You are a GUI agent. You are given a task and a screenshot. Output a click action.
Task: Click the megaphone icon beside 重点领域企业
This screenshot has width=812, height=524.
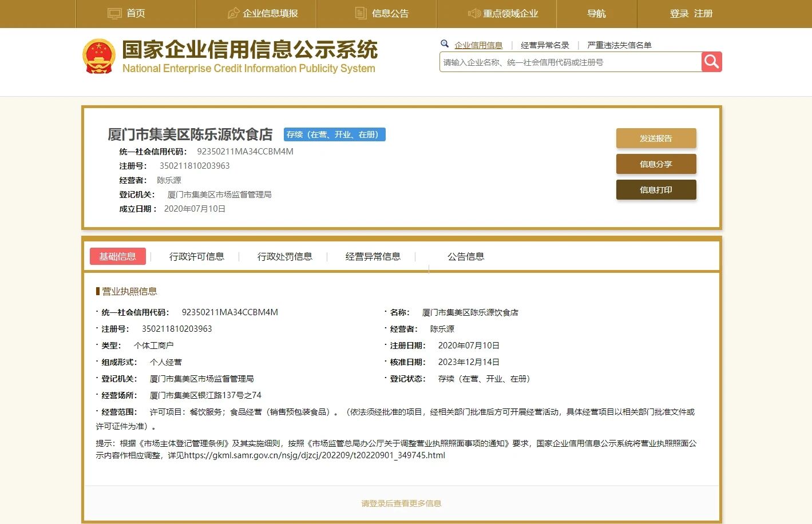[474, 13]
